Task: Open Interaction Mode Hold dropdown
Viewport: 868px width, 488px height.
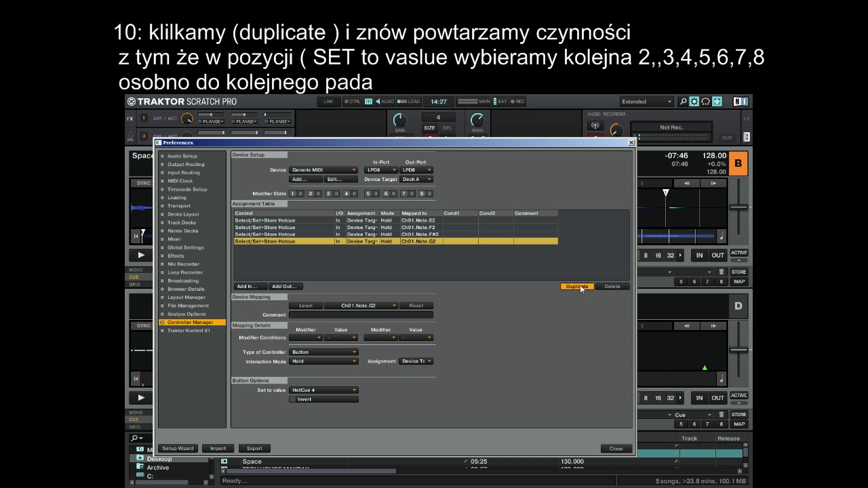Action: [x=323, y=361]
